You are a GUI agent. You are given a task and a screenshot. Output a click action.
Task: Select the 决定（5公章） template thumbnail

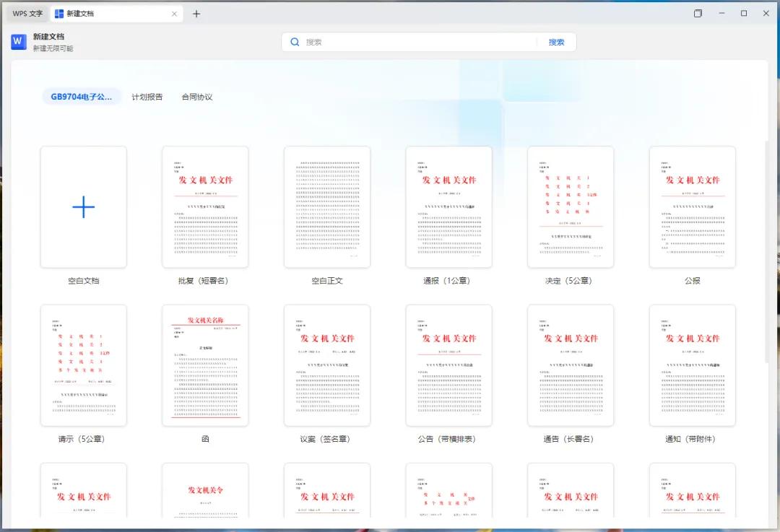pos(571,207)
